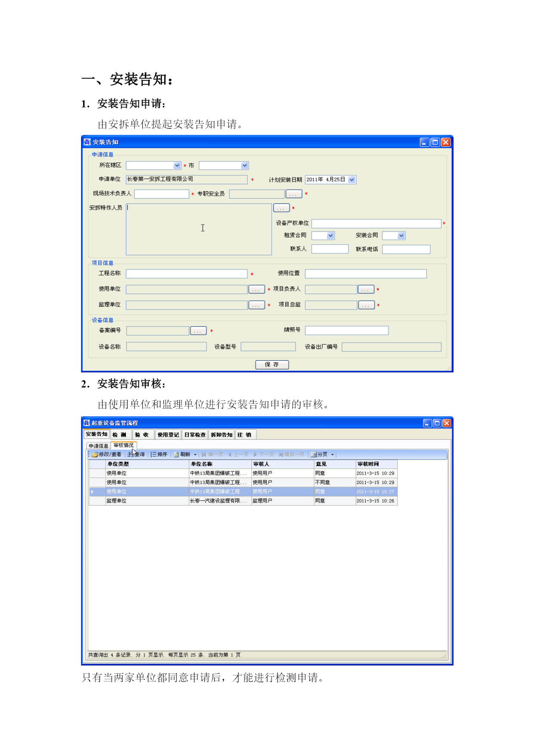Click the 审核时间 column header
Viewport: 535px width, 756px height.
[376, 464]
